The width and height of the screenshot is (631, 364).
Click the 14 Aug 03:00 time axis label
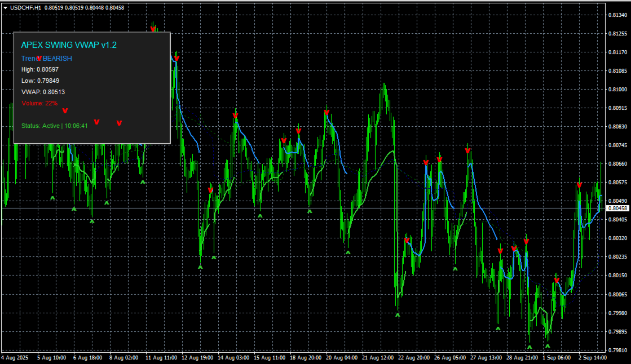(233, 358)
